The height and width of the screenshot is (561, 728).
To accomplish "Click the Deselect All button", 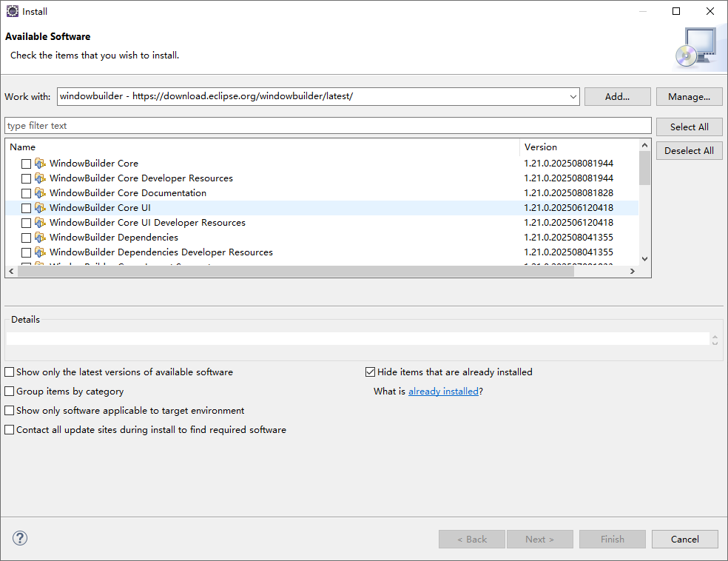I will (x=689, y=150).
